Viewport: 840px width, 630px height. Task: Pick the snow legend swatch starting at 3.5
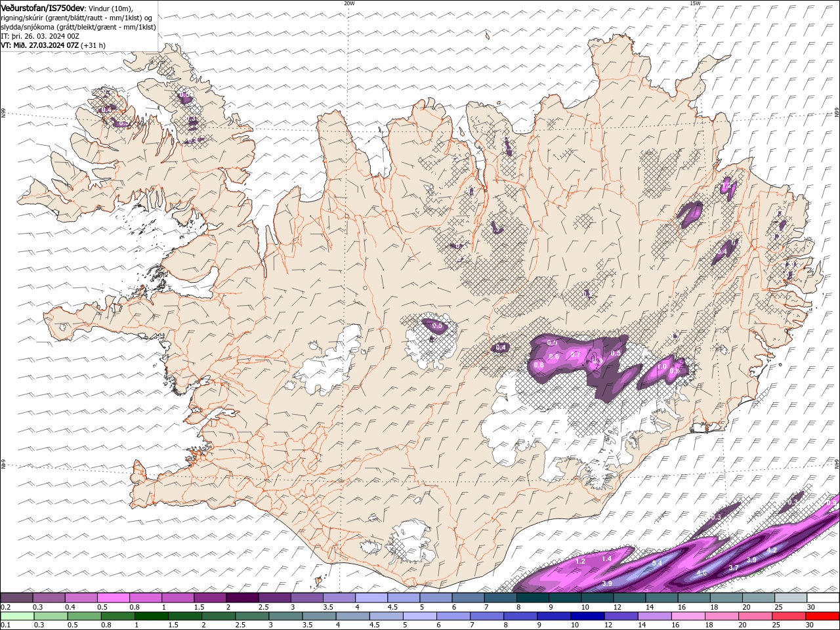coord(339,598)
